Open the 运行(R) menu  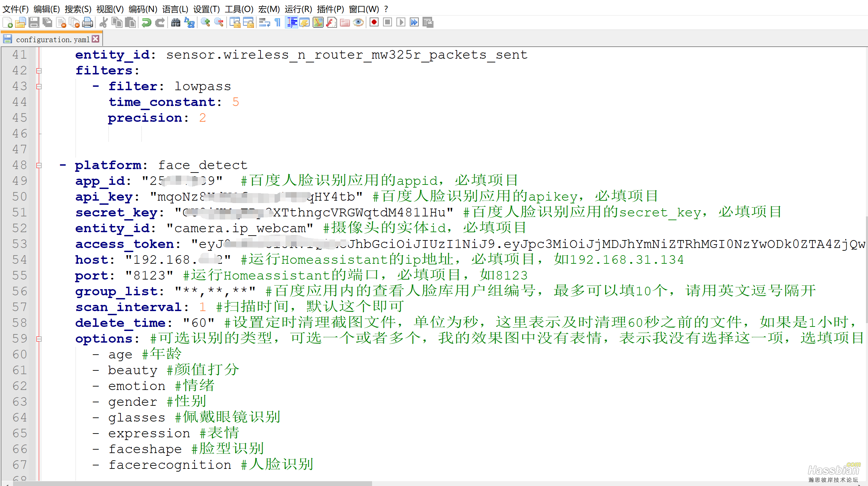pos(298,9)
